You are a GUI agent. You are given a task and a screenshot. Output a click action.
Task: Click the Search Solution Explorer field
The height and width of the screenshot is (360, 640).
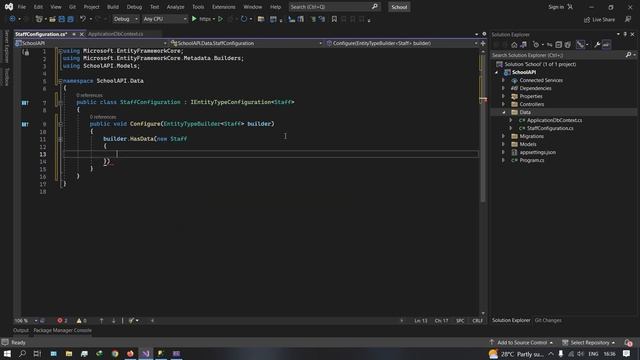click(x=558, y=55)
